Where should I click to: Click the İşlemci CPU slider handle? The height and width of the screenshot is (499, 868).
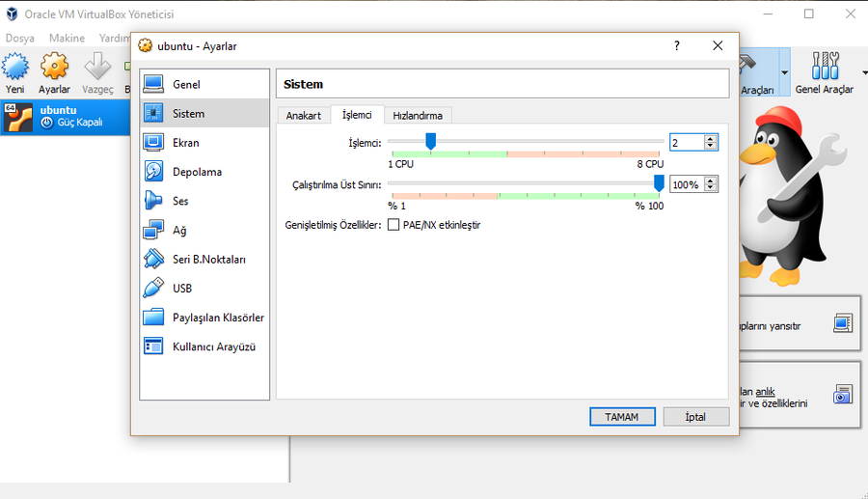(430, 142)
